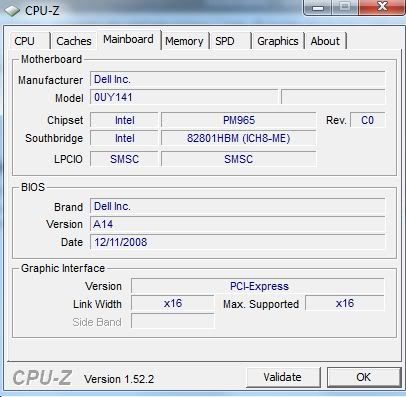
Task: Click the CPU-Z icon in title bar
Action: 12,11
